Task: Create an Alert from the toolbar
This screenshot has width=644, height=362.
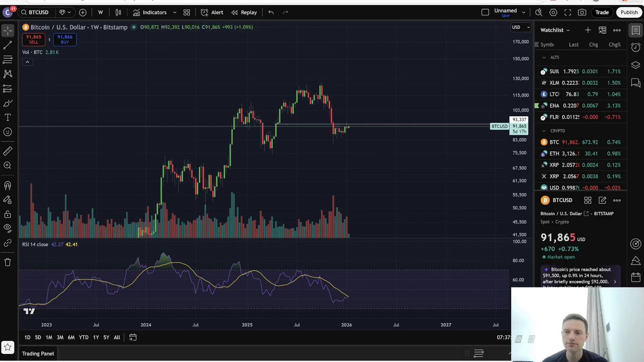Action: point(212,12)
